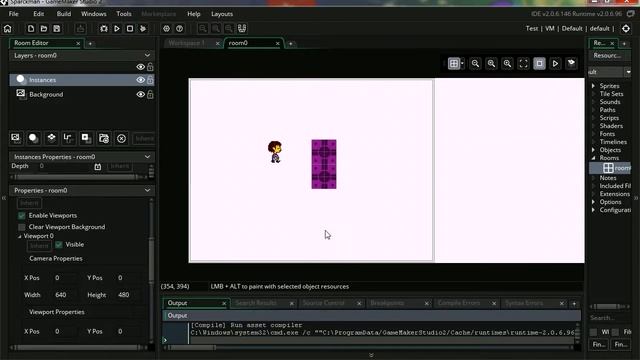
Task: Create a new asset layer
Action: click(x=86, y=138)
